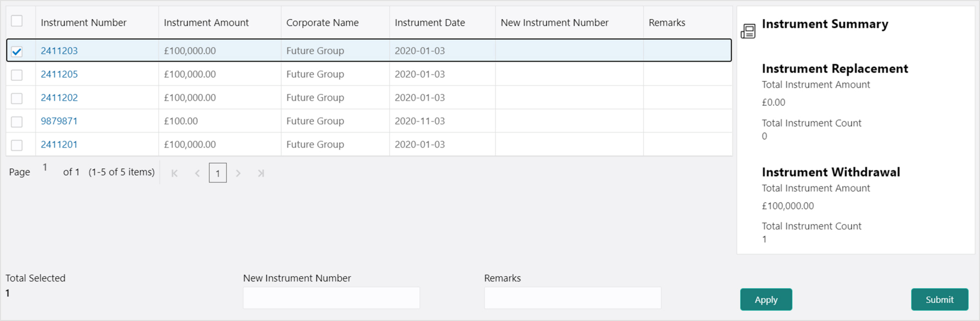This screenshot has width=980, height=321.
Task: Click the £0.00 replacement total amount
Action: pyautogui.click(x=774, y=102)
